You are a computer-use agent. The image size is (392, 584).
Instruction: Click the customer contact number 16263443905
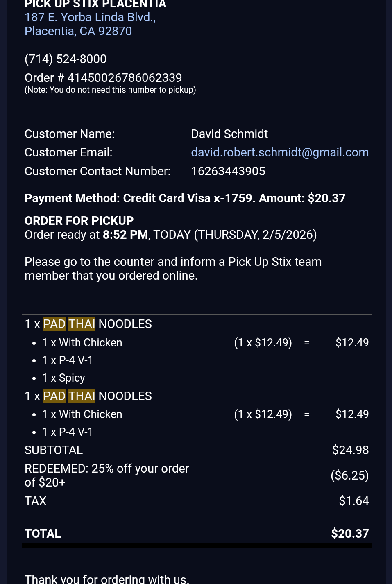coord(228,171)
